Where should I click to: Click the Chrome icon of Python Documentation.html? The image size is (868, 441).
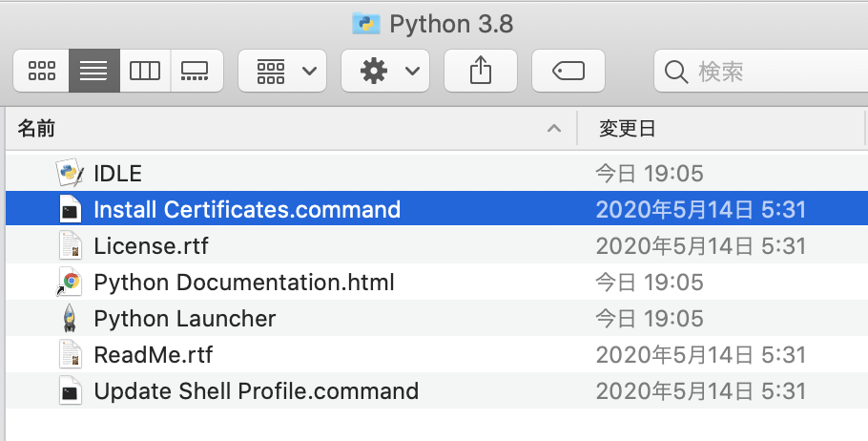pyautogui.click(x=71, y=282)
